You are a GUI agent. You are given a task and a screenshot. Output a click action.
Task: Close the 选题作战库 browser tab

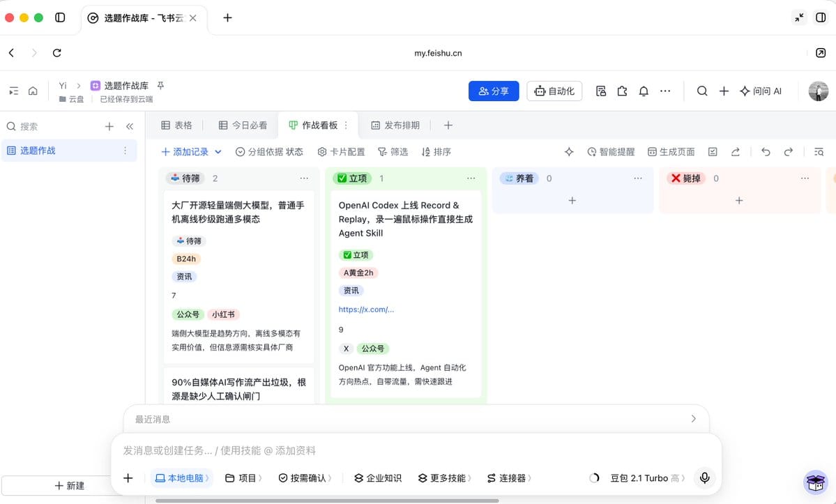click(x=193, y=18)
